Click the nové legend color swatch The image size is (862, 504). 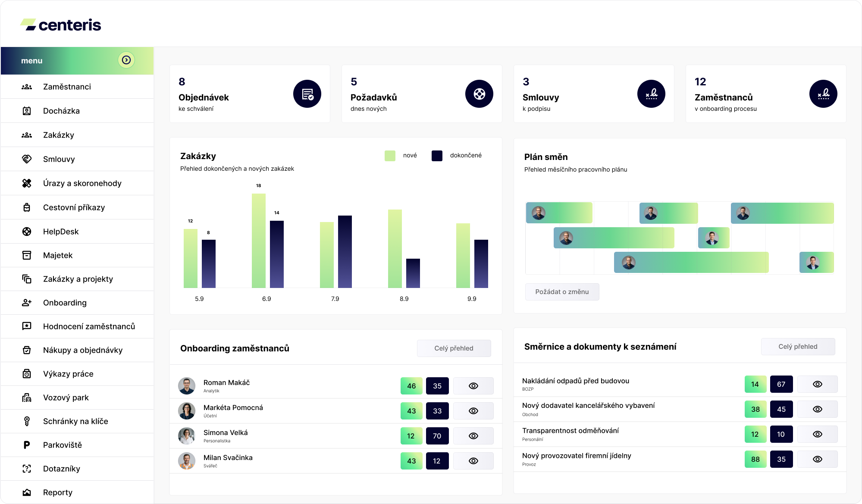(390, 156)
